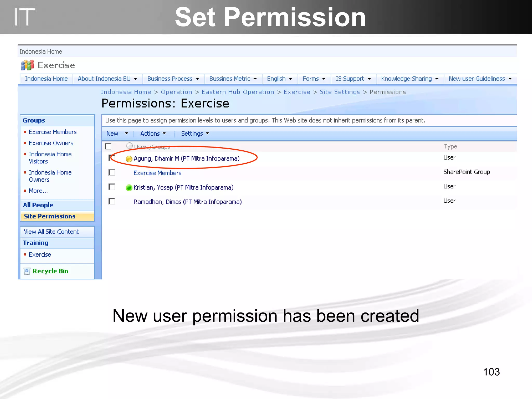This screenshot has height=399, width=532.
Task: Click 'SharePoint Group' type cell
Action: click(x=467, y=172)
